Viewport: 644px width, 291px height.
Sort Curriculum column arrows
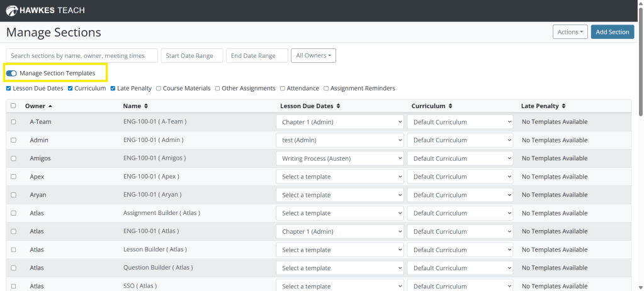pyautogui.click(x=450, y=106)
